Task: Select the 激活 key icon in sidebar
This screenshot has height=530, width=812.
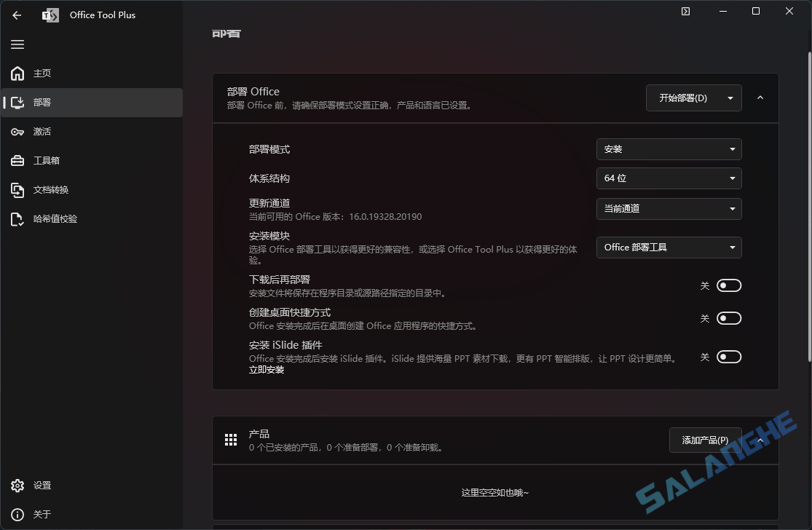Action: [x=16, y=131]
